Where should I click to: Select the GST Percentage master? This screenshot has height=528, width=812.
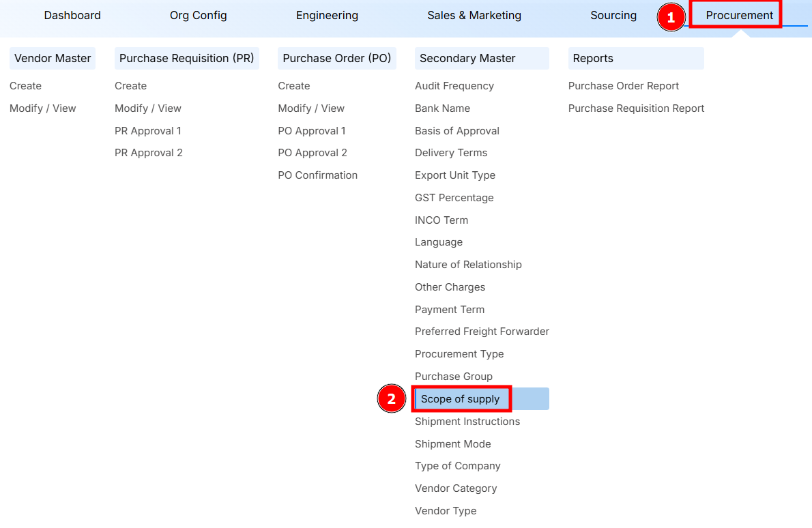point(454,198)
